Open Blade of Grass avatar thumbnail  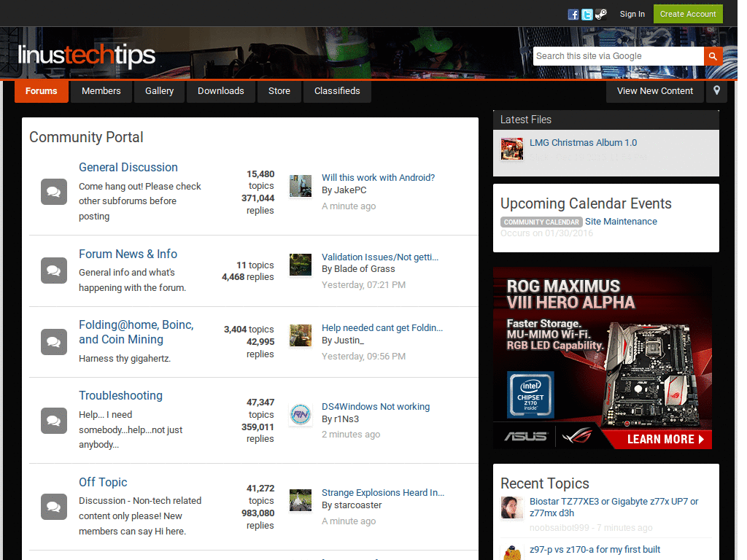(301, 265)
